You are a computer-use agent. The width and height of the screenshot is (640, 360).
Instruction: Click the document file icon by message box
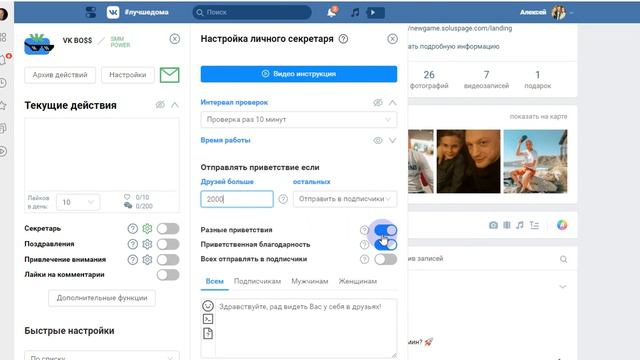208,333
